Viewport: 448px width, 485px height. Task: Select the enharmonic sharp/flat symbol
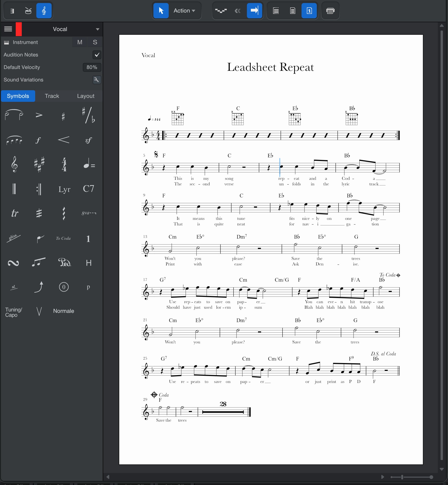click(x=88, y=115)
